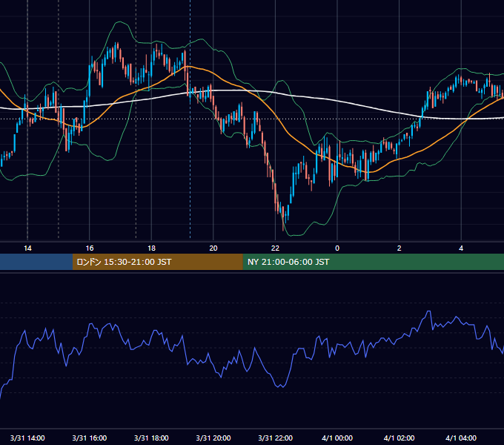Click the 22 hour label on price chart axis
The height and width of the screenshot is (445, 504).
pyautogui.click(x=275, y=248)
